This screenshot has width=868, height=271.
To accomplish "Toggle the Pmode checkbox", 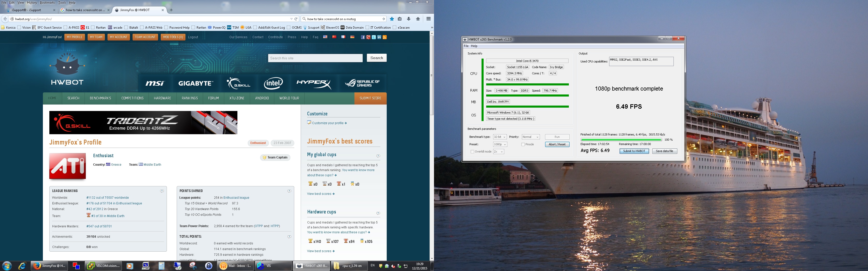I will click(x=523, y=145).
